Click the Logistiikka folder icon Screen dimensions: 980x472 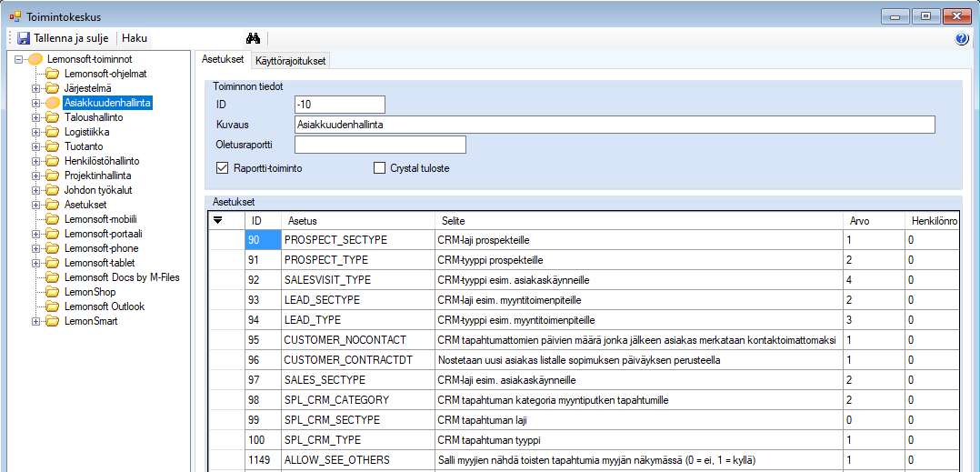(x=53, y=132)
